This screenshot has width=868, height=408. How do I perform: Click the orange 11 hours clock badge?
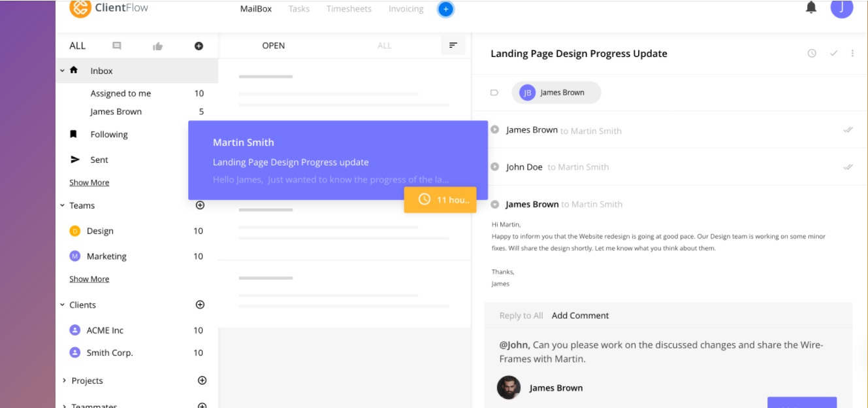(440, 199)
